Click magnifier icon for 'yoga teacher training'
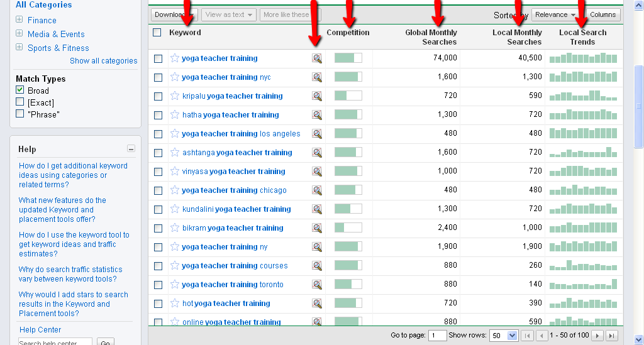Screen dimensions: 644x345 [317, 58]
